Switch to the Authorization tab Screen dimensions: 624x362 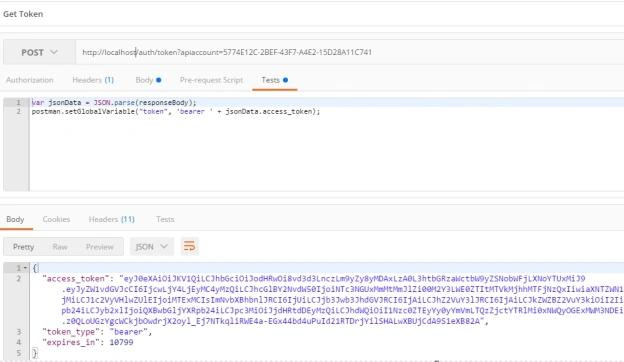coord(30,80)
